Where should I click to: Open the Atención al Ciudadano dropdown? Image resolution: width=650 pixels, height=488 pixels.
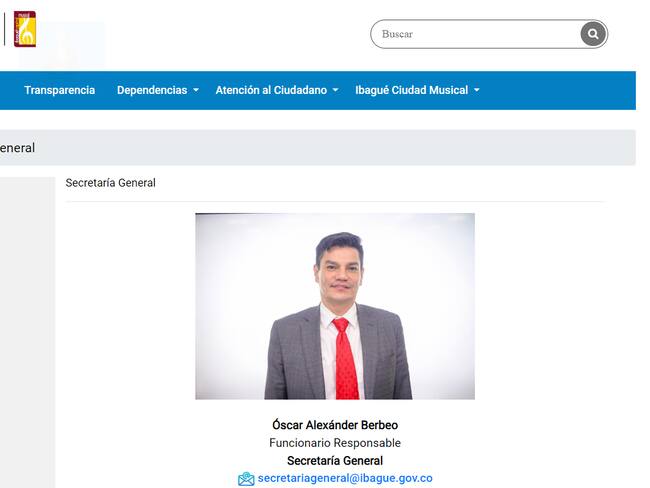pyautogui.click(x=276, y=90)
